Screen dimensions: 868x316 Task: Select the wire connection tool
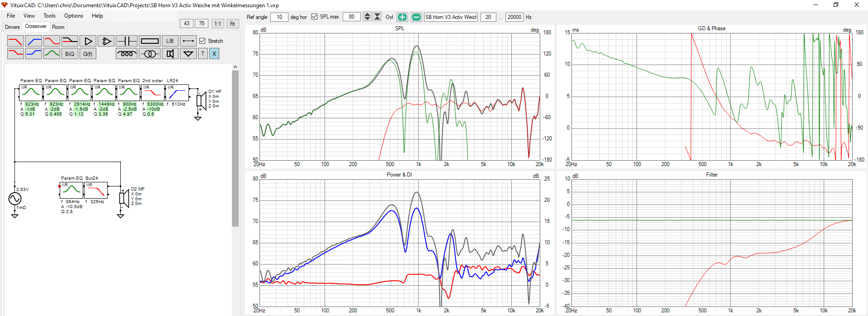(x=188, y=41)
